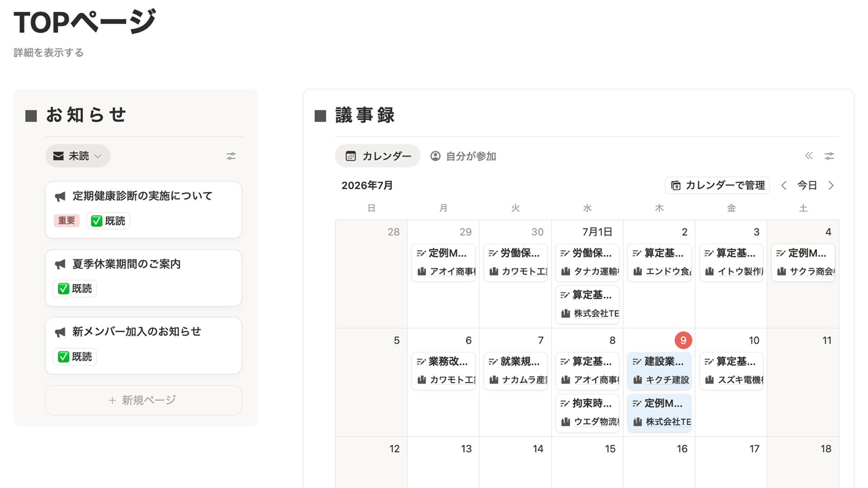The width and height of the screenshot is (868, 488).
Task: Click date 15 in calendar
Action: [x=610, y=449]
